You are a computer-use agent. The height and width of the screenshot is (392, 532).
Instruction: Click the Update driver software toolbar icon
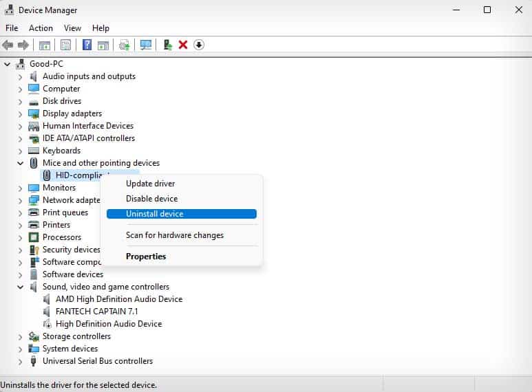click(x=124, y=45)
